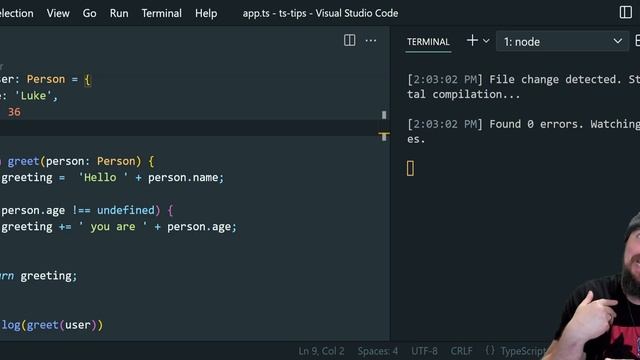This screenshot has height=360, width=640.
Task: Click the ' you are ' string literal
Action: point(113,227)
